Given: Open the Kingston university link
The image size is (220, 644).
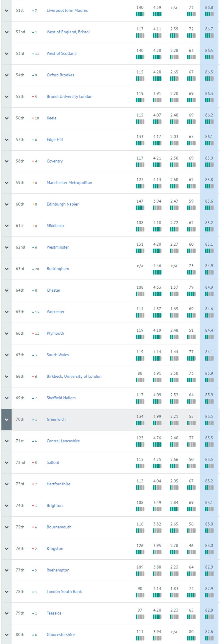Looking at the screenshot, I should pos(55,548).
